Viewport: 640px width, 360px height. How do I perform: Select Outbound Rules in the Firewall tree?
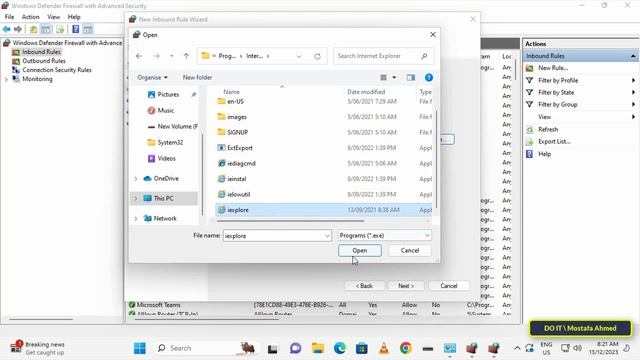(44, 61)
